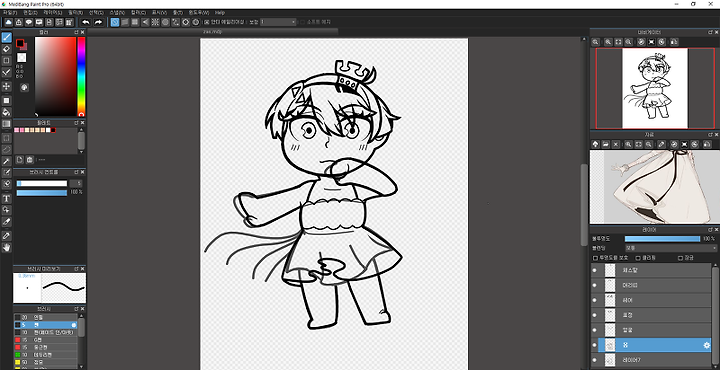The height and width of the screenshot is (370, 720).
Task: Toggle 투명도 보호 checkbox
Action: click(x=596, y=258)
